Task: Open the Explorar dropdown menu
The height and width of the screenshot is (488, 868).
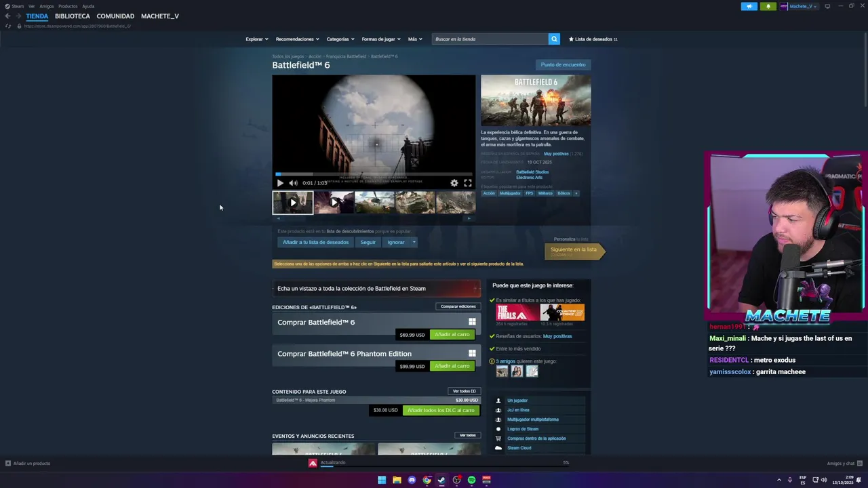Action: [x=257, y=39]
